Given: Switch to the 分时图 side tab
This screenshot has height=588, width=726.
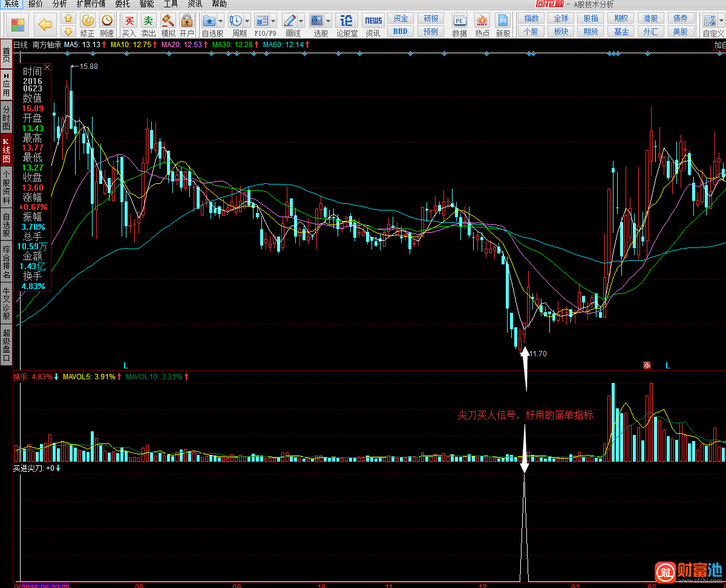Looking at the screenshot, I should pyautogui.click(x=6, y=117).
